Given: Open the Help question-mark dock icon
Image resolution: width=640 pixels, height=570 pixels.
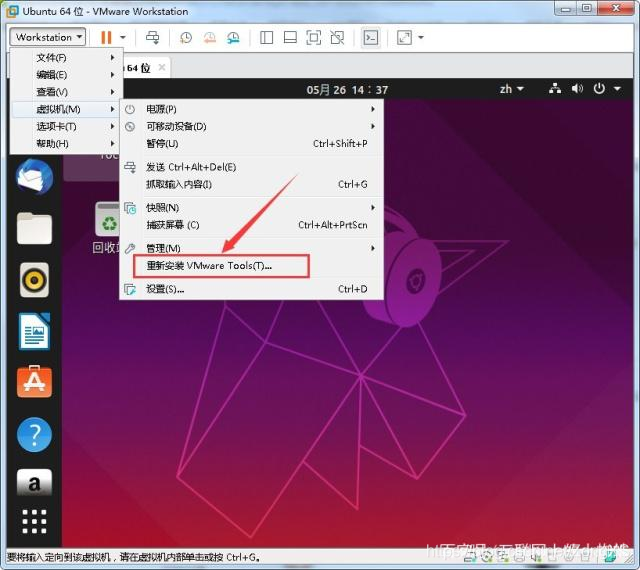Looking at the screenshot, I should tap(35, 435).
